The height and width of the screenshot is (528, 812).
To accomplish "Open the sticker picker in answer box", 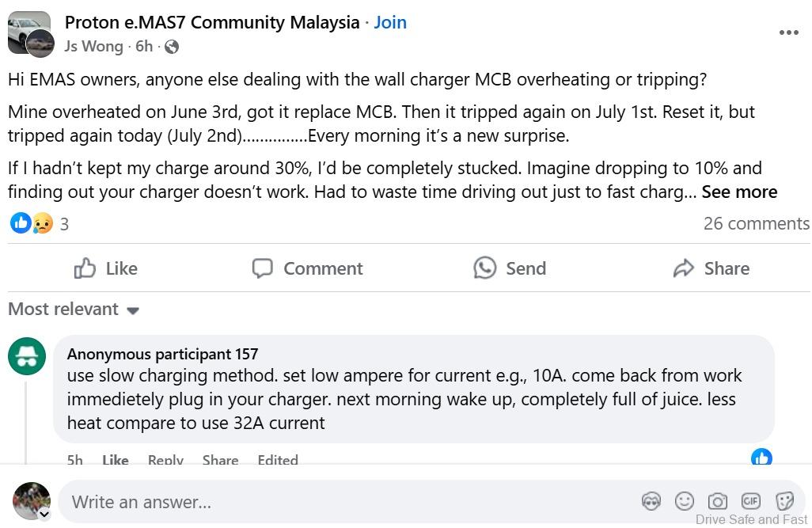I will 784,501.
